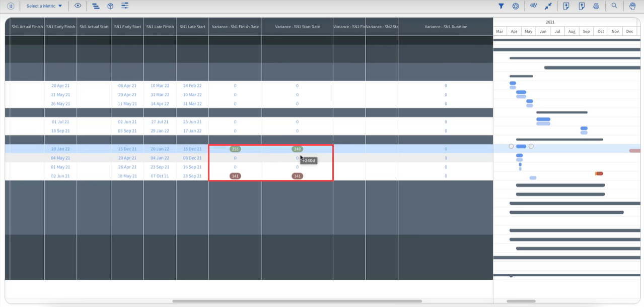Click the export document icon
The width and height of the screenshot is (644, 307).
(x=582, y=6)
